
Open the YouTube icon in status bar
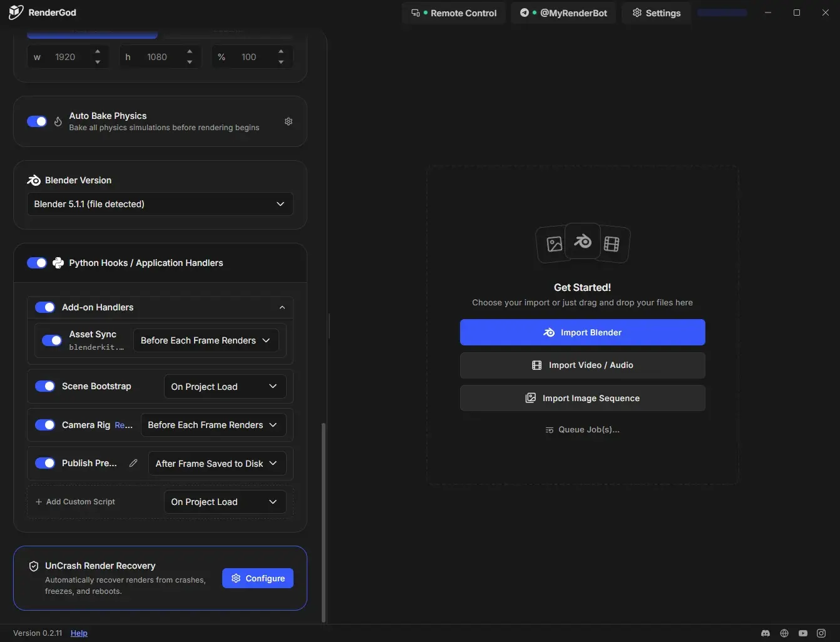click(x=802, y=633)
